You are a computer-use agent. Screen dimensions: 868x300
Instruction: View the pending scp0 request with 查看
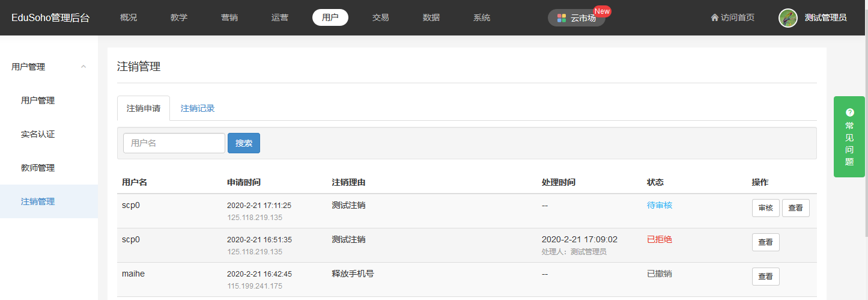(795, 208)
